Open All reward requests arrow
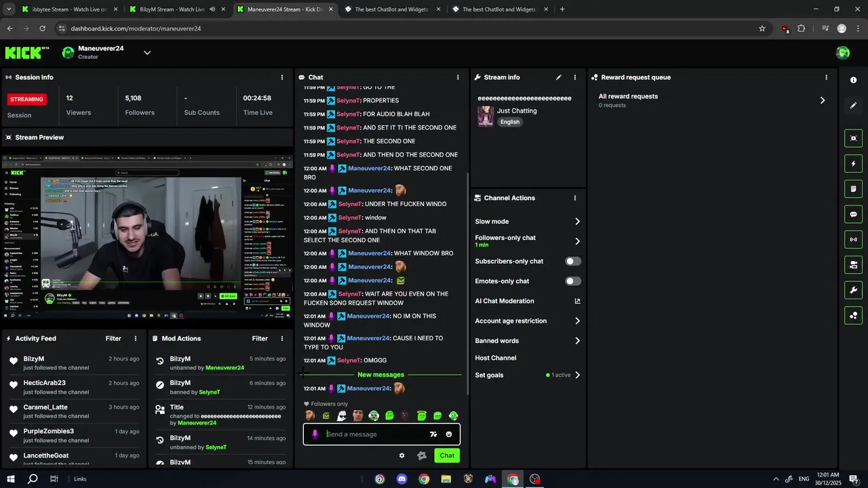 click(x=823, y=100)
